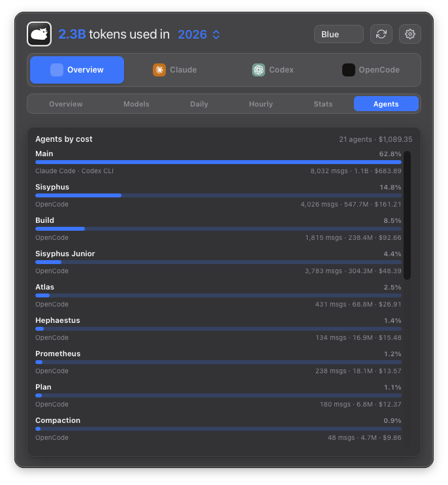Switch to the Codex provider tab
448x485 pixels.
tap(273, 70)
